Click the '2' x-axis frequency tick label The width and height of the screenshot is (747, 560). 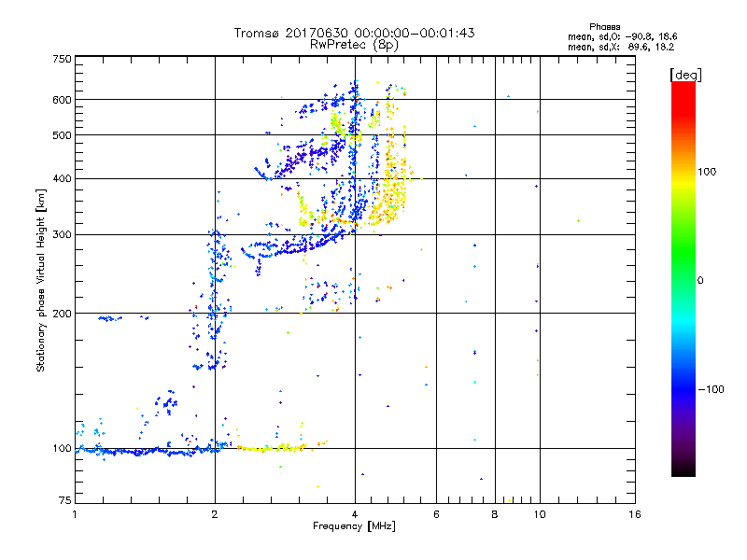pyautogui.click(x=215, y=514)
